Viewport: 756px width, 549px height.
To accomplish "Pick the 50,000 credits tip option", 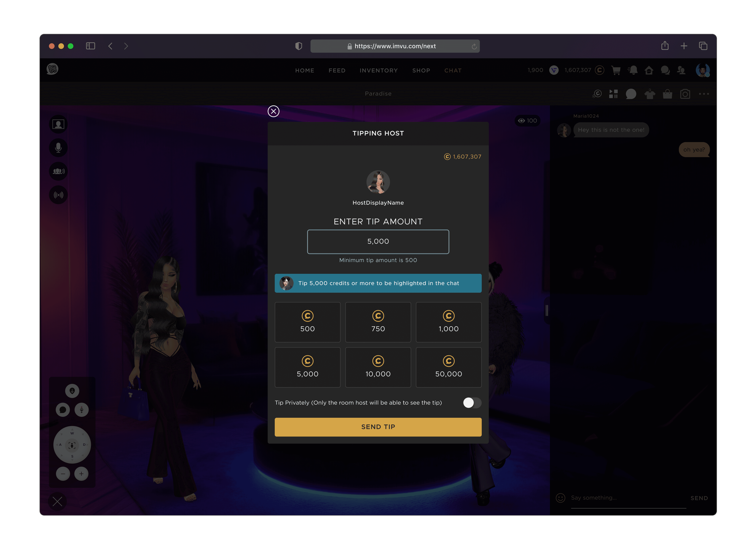I will 448,367.
